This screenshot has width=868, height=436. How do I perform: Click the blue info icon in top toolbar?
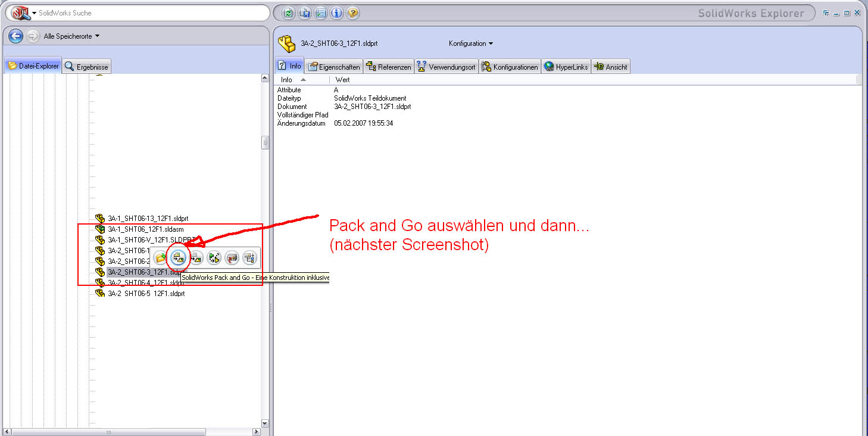click(x=337, y=13)
